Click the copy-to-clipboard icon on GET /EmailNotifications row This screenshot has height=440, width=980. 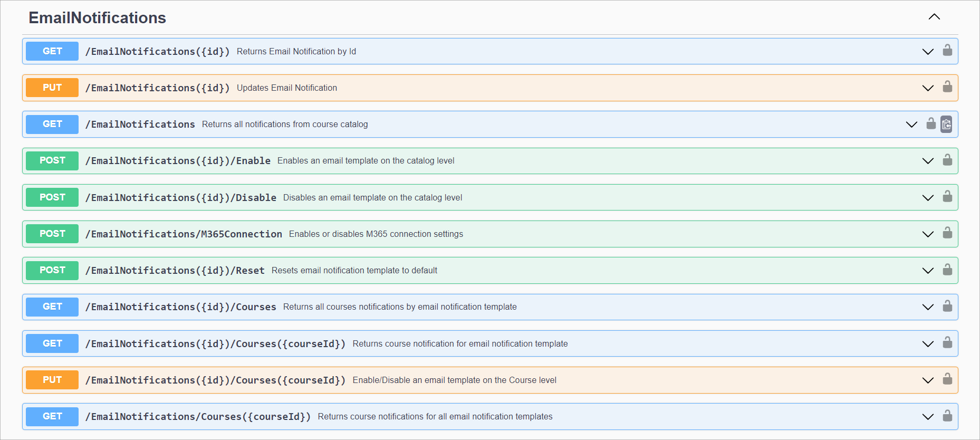[946, 125]
